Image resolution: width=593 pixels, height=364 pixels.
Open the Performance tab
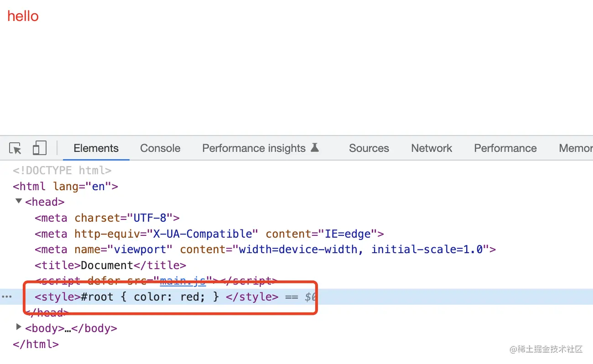[505, 148]
